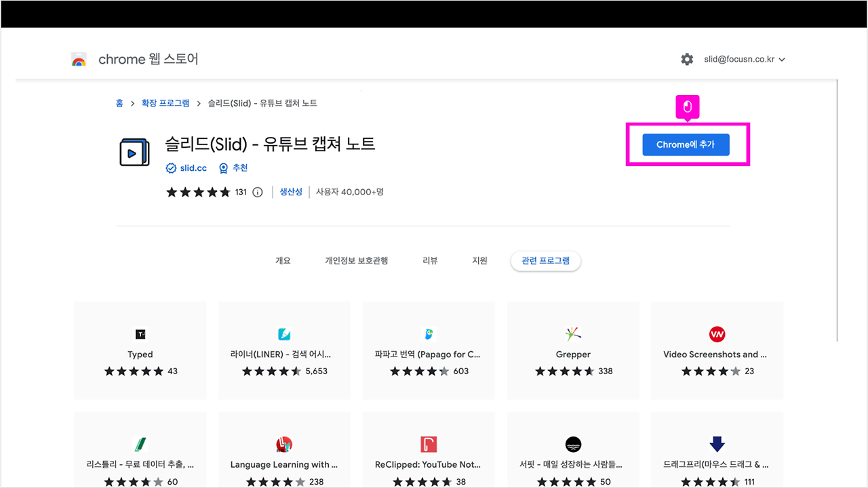
Task: Click the Chrome에 추가 install button
Action: pos(686,144)
